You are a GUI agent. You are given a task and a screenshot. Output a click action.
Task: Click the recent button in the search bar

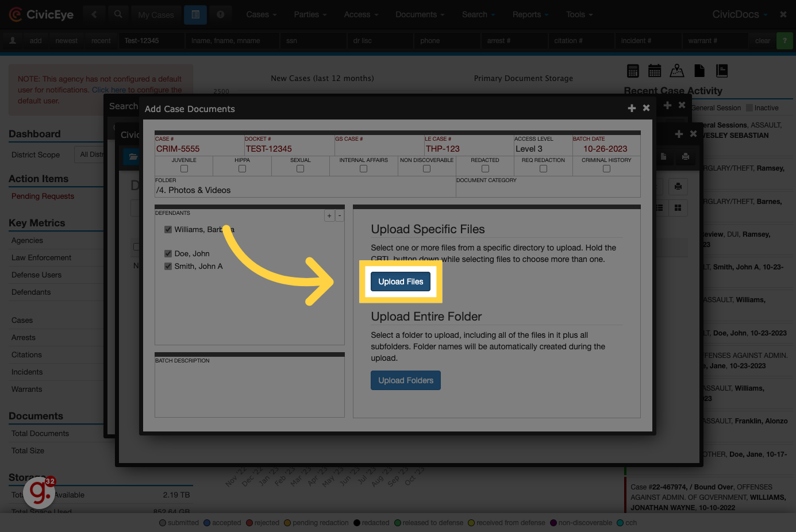pos(101,41)
